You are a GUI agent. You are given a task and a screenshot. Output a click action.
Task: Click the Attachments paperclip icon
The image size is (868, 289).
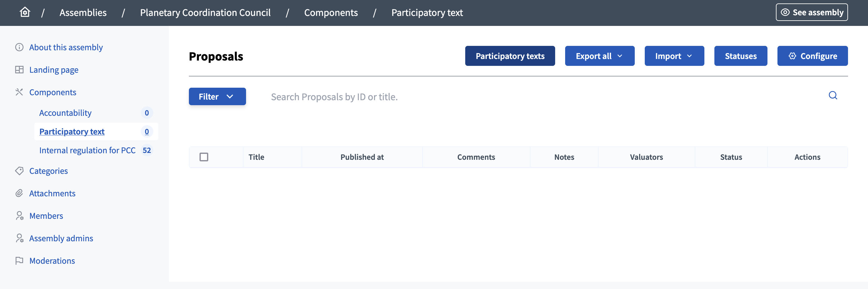(19, 193)
